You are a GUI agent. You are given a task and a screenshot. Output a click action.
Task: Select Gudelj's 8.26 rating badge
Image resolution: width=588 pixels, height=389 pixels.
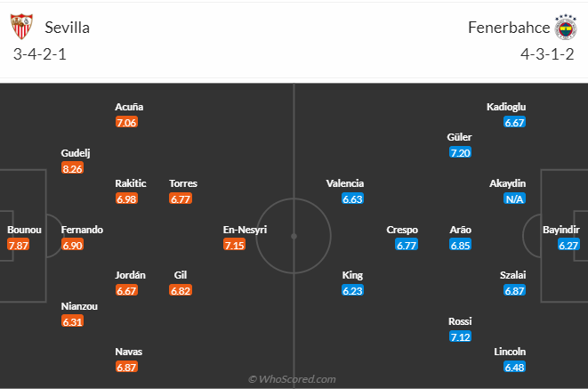[72, 168]
